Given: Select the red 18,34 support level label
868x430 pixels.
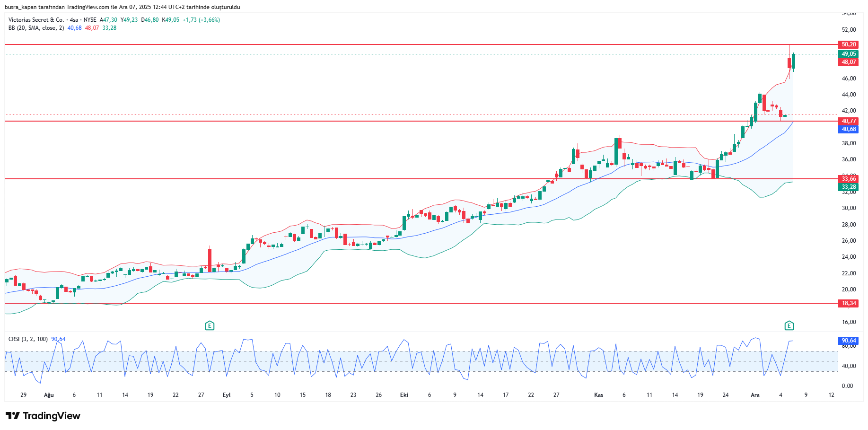Looking at the screenshot, I should [849, 303].
